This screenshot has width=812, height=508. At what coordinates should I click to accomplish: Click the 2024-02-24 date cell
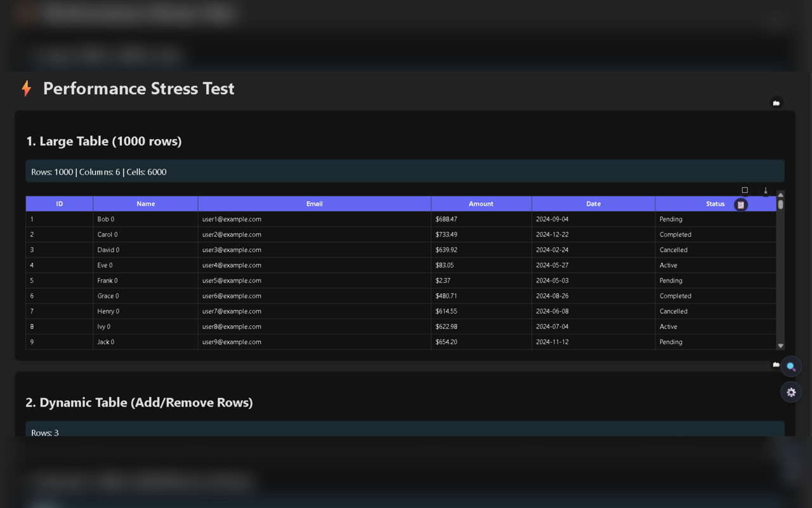pos(593,250)
